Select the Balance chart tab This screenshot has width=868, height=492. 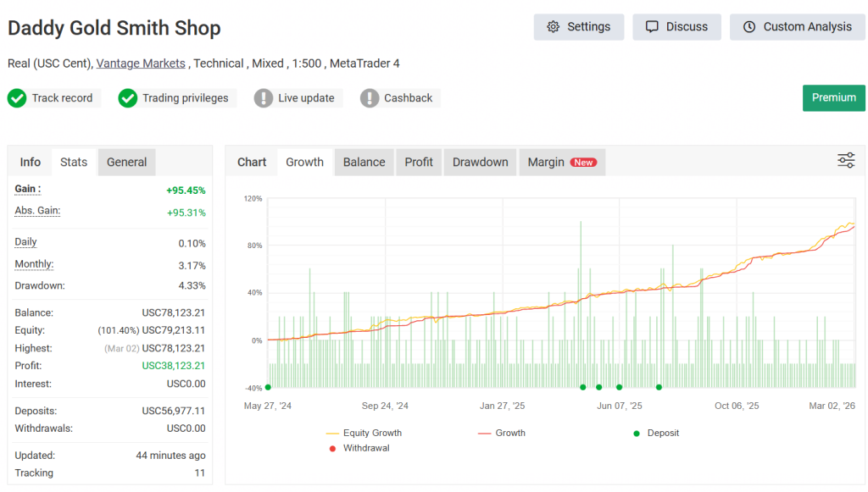pos(364,163)
